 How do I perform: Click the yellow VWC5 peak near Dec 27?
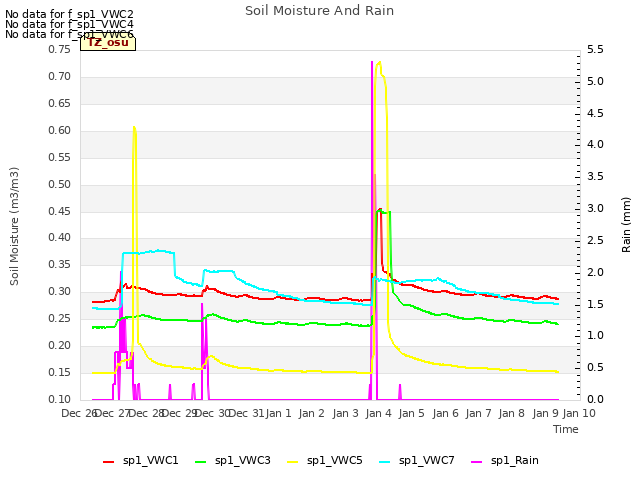tap(134, 128)
